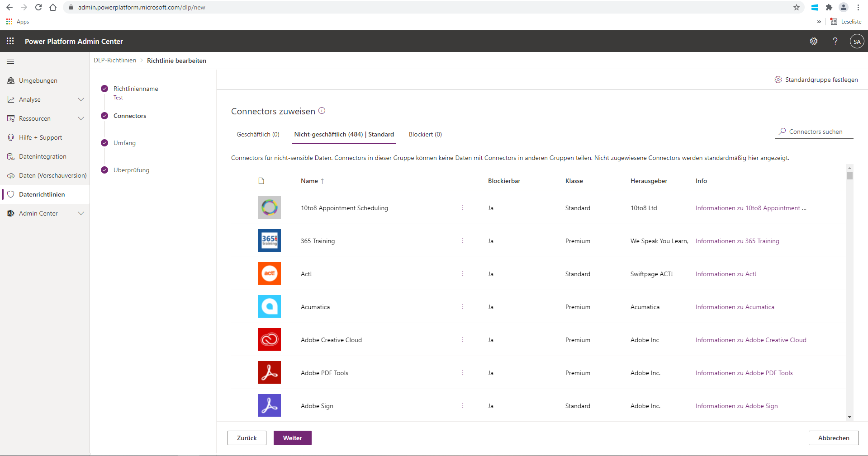Click the Adobe PDF Tools connector icon
The width and height of the screenshot is (868, 456).
click(x=270, y=372)
